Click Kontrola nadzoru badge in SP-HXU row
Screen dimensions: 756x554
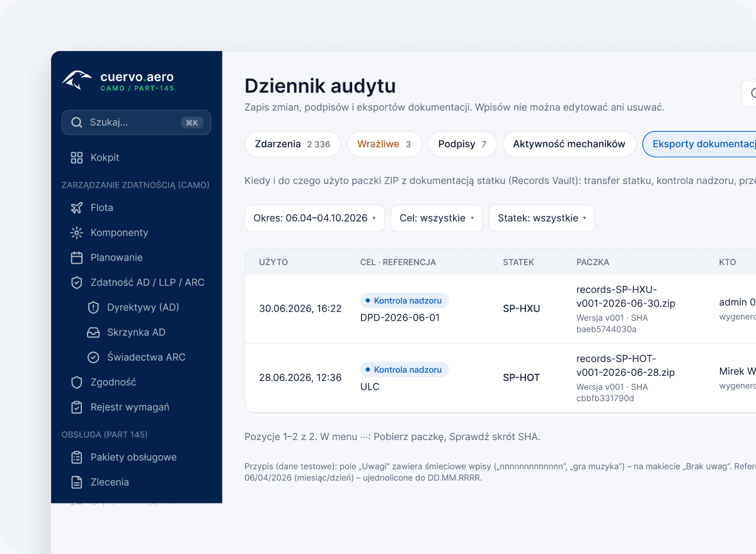tap(404, 300)
